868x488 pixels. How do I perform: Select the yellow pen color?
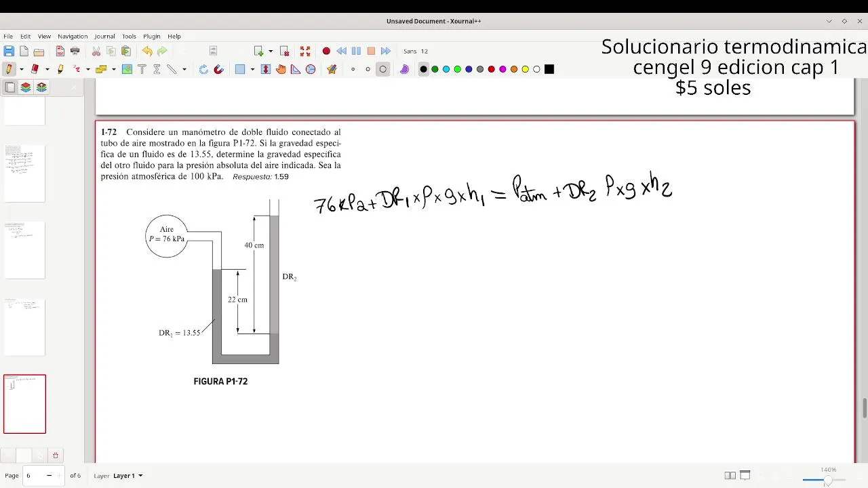click(x=526, y=69)
